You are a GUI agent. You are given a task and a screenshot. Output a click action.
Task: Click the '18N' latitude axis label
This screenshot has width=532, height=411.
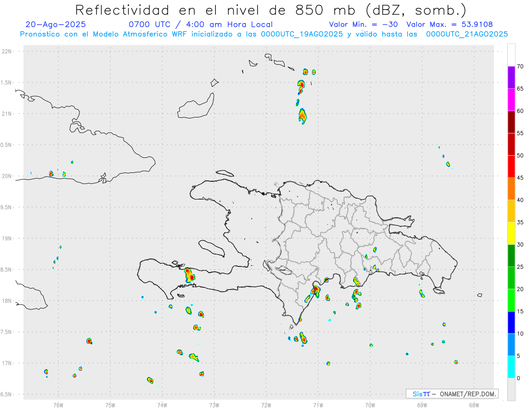click(7, 301)
